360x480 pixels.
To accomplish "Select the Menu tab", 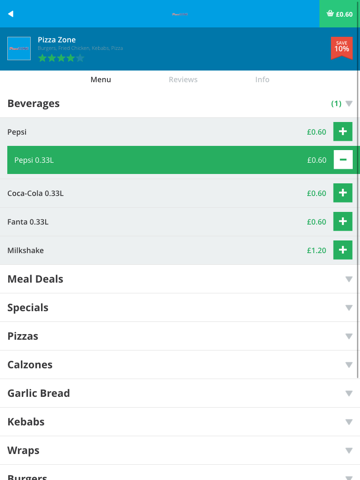I will pos(101,80).
